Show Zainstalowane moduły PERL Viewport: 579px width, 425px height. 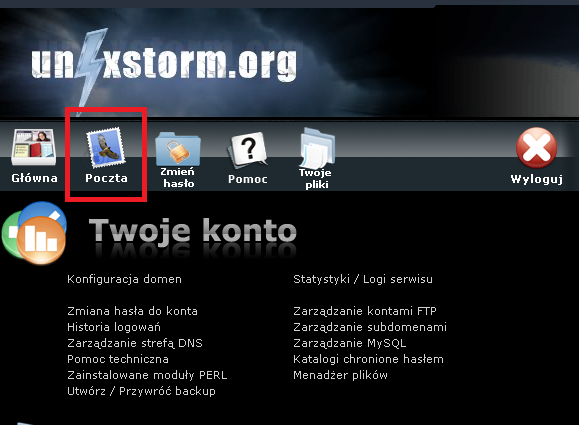pyautogui.click(x=147, y=375)
